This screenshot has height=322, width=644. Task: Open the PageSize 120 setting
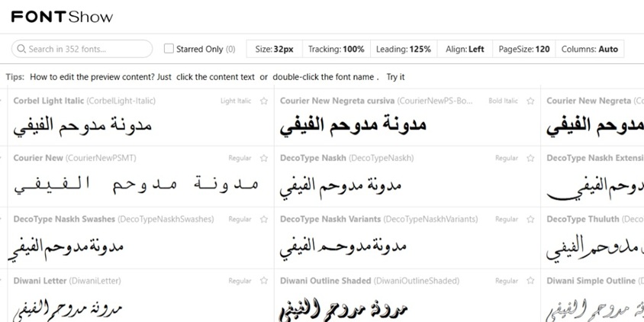tap(523, 49)
